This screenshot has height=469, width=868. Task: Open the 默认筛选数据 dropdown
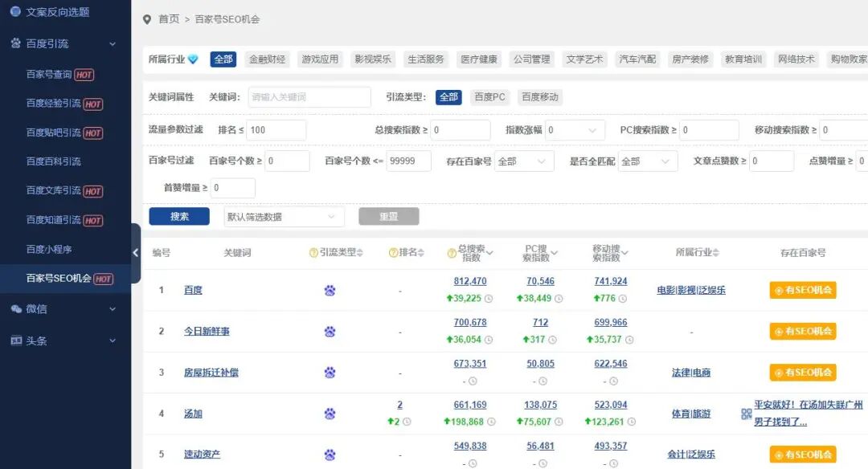(x=284, y=217)
